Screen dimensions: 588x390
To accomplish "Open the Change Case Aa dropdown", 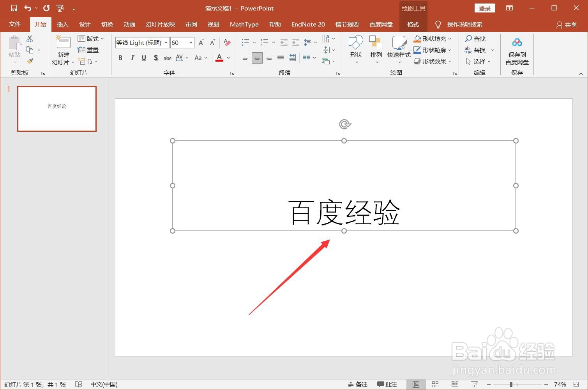I will [200, 58].
